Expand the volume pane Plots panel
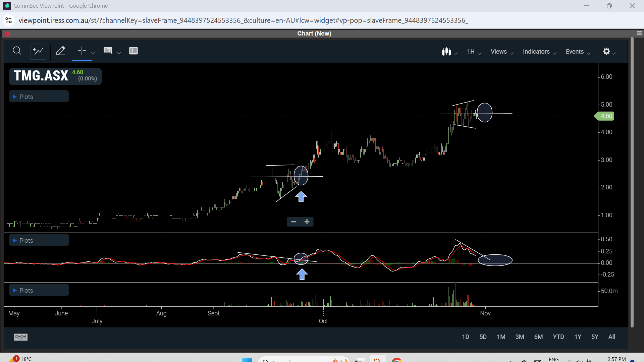This screenshot has width=644, height=362. point(39,290)
